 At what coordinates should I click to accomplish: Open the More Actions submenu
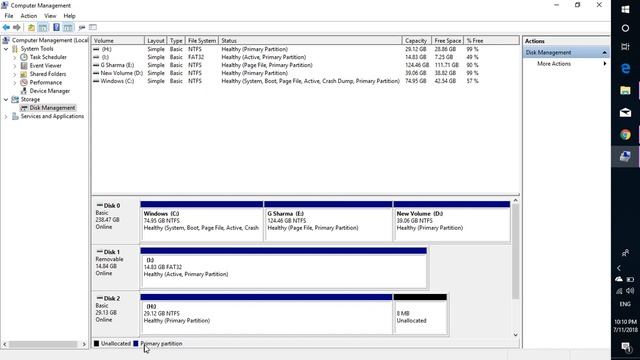(554, 64)
